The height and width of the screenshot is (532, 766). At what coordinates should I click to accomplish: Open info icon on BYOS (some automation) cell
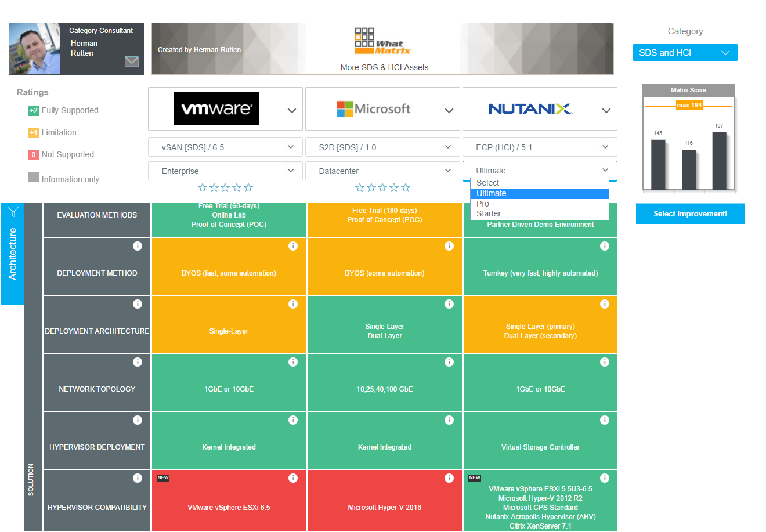449,246
